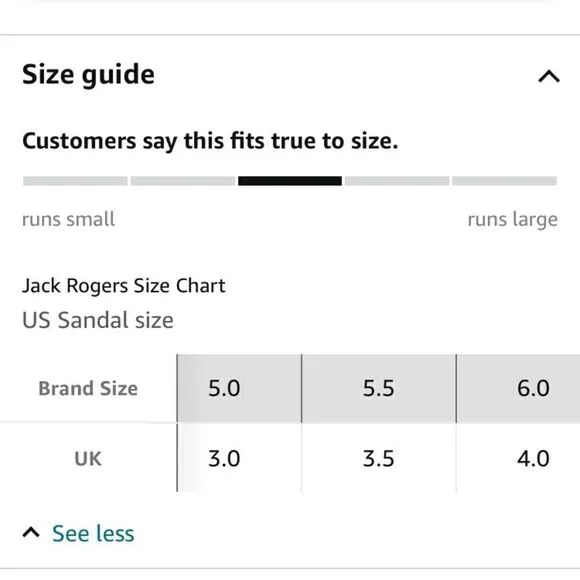Click the Size guide heading
This screenshot has width=580, height=580.
(x=88, y=75)
